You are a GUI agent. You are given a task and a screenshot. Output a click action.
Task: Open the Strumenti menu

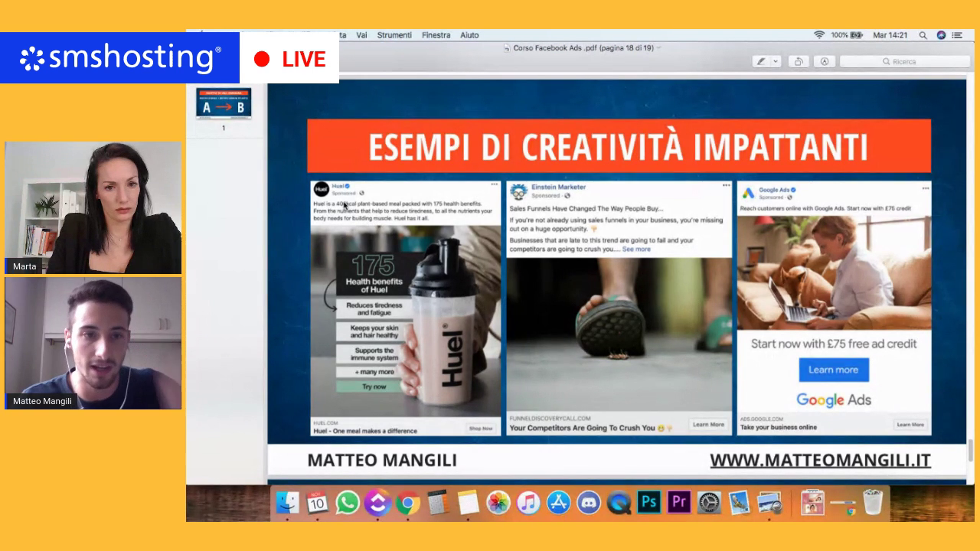[394, 35]
